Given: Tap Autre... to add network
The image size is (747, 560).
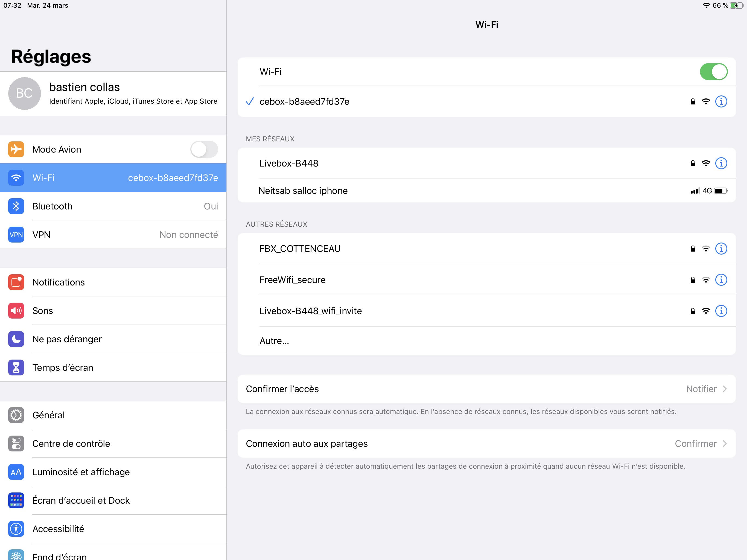Looking at the screenshot, I should point(274,341).
